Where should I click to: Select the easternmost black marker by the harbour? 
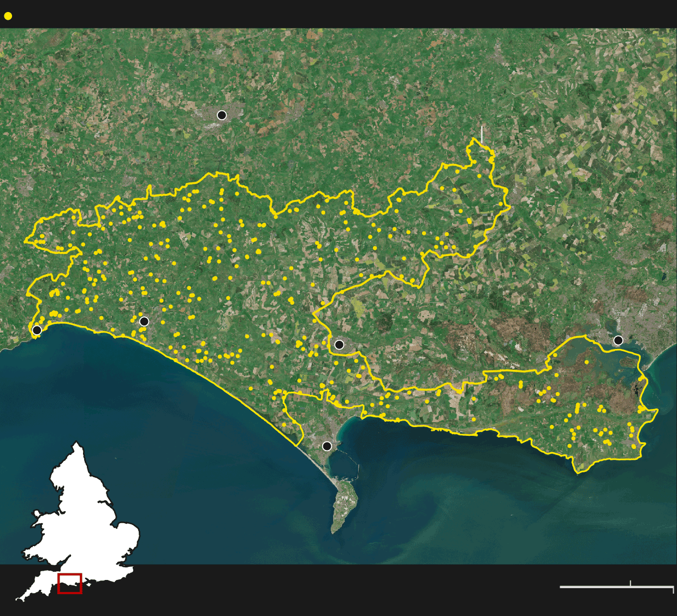618,341
